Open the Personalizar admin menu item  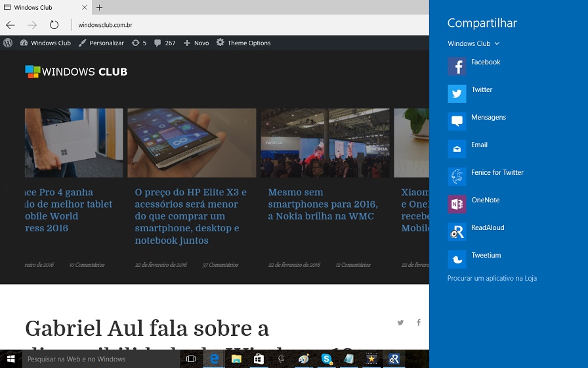pyautogui.click(x=101, y=43)
